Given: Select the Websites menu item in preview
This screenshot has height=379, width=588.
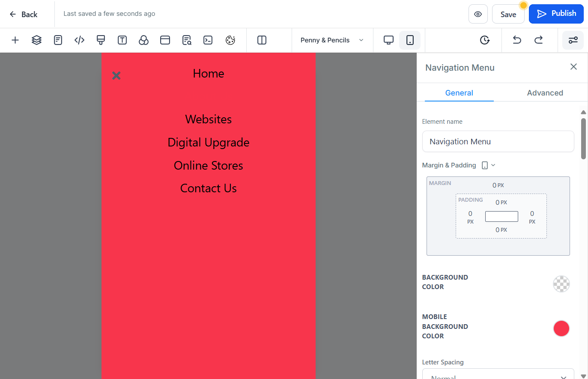Looking at the screenshot, I should (x=209, y=119).
